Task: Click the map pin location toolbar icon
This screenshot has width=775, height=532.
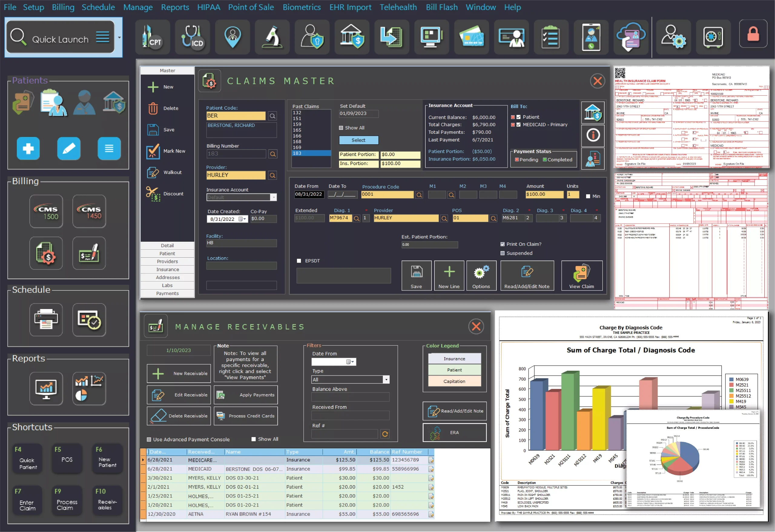Action: point(232,37)
